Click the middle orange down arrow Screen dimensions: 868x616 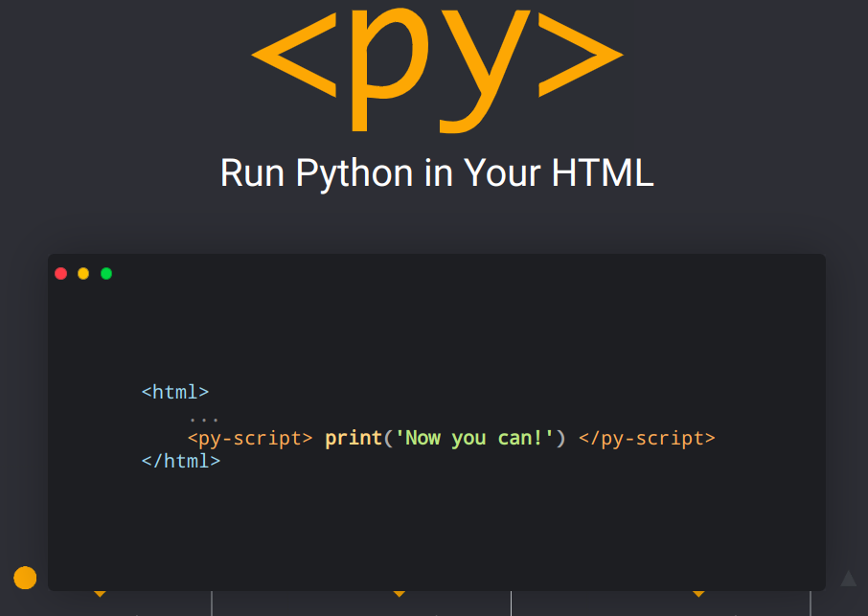click(x=400, y=594)
